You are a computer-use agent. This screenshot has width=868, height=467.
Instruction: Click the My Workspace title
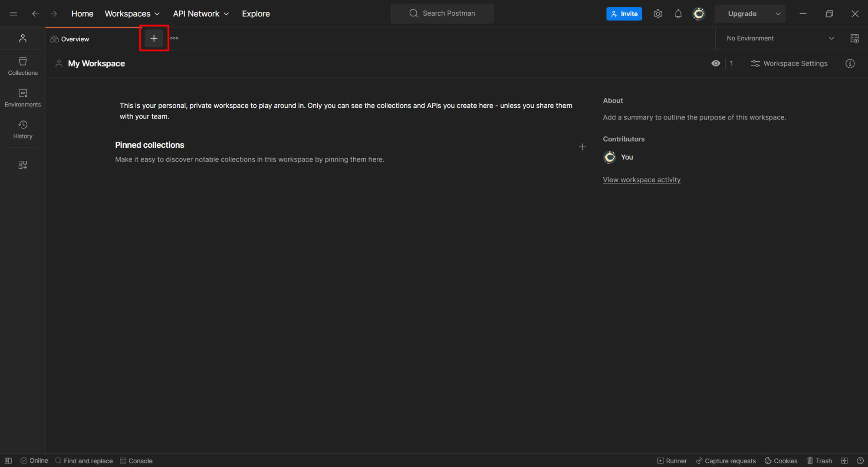[x=96, y=63]
